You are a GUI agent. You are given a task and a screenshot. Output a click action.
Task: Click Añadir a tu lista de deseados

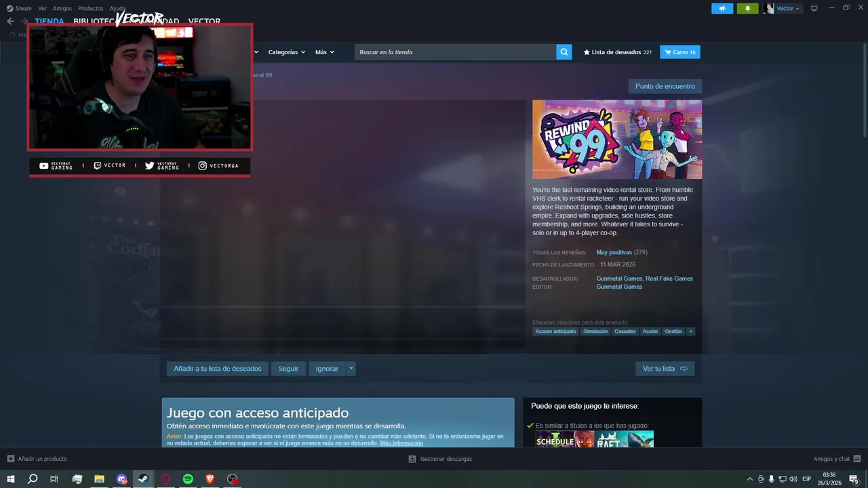pyautogui.click(x=217, y=369)
